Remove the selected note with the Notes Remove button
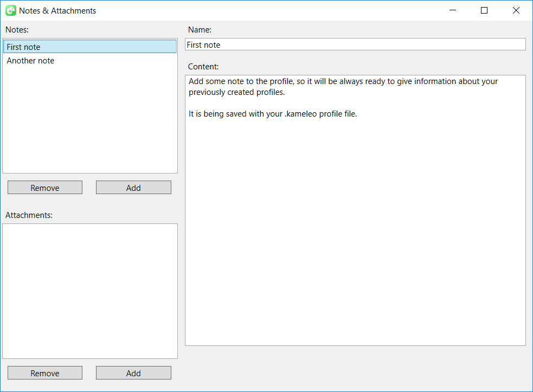 click(x=45, y=188)
